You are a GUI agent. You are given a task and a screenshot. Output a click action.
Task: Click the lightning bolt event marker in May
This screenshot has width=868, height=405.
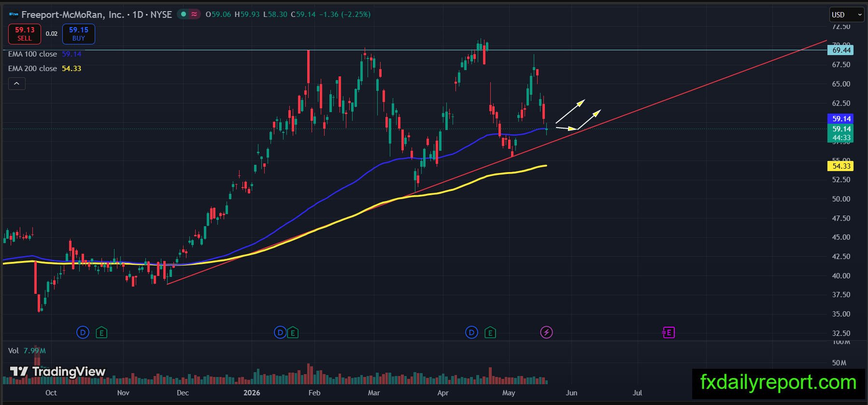click(x=546, y=333)
